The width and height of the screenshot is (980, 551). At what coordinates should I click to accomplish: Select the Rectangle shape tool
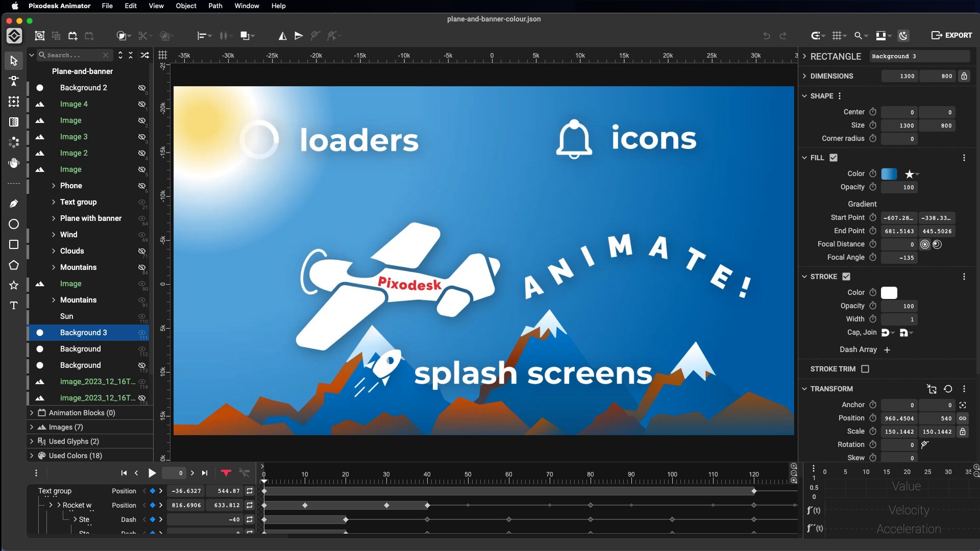coord(13,244)
